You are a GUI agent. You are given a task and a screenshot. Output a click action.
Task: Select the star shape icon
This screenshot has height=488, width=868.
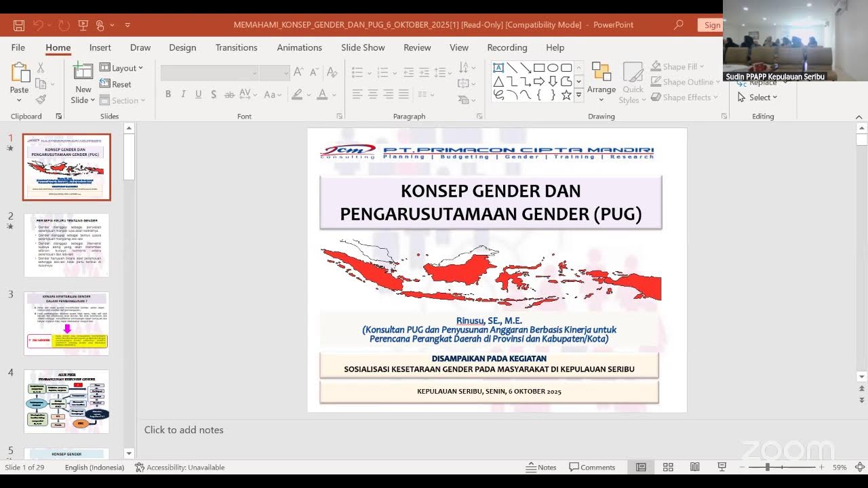(566, 95)
